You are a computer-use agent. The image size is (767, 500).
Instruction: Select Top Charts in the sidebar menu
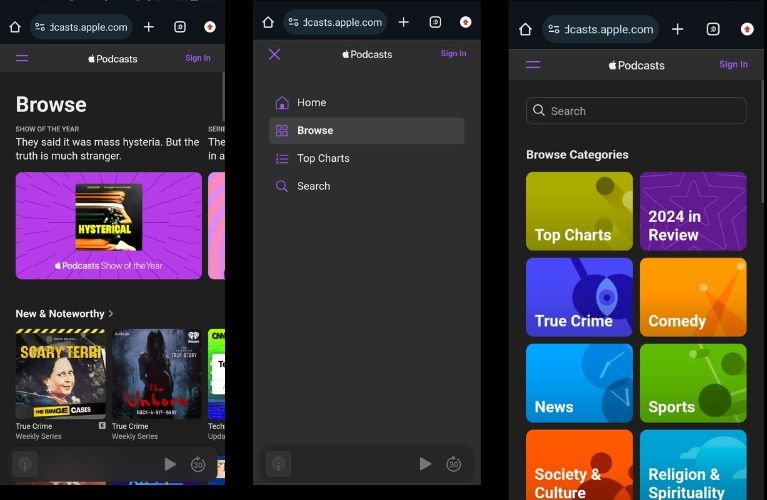click(323, 158)
